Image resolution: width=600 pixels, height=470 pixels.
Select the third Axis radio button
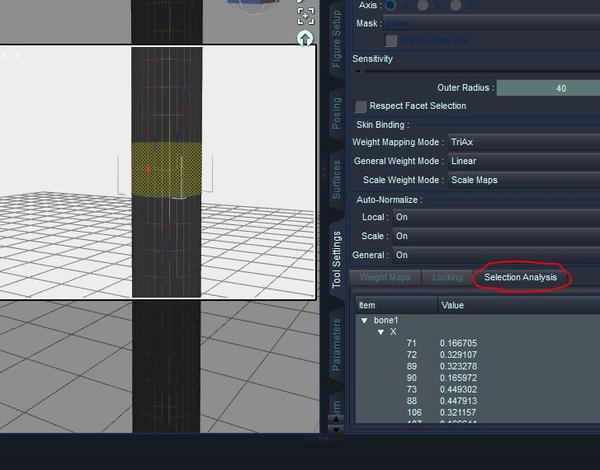(455, 5)
